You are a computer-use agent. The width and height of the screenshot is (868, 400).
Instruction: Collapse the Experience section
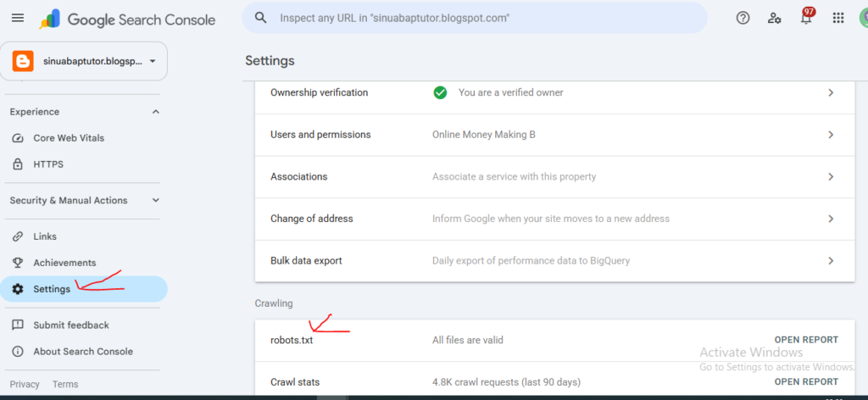coord(156,112)
